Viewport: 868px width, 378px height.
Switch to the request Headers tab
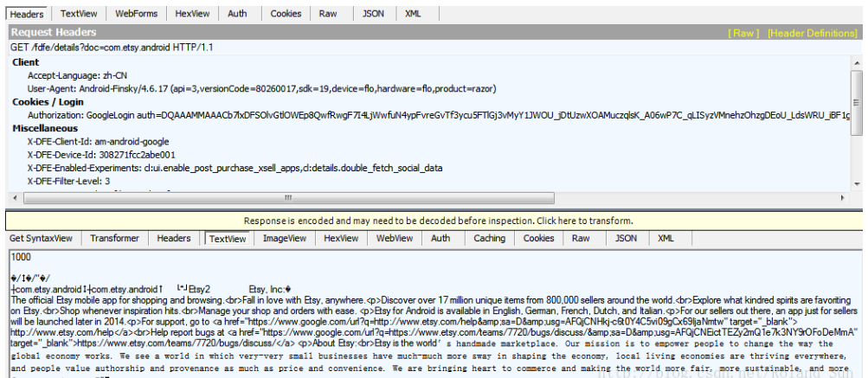tap(27, 14)
